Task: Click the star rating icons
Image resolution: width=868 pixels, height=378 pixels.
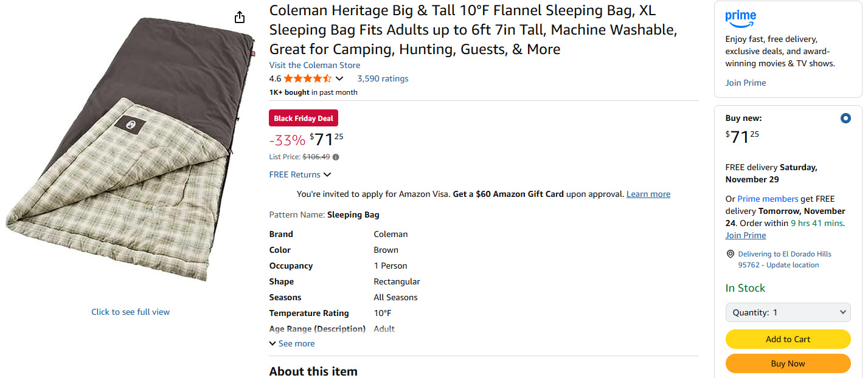Action: [307, 78]
